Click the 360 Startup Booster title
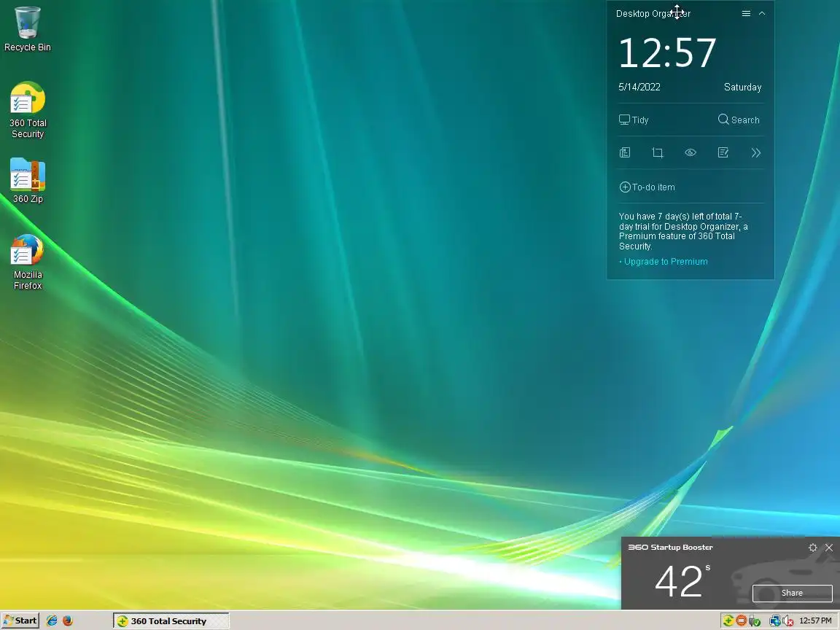Viewport: 840px width, 630px height. (x=670, y=547)
